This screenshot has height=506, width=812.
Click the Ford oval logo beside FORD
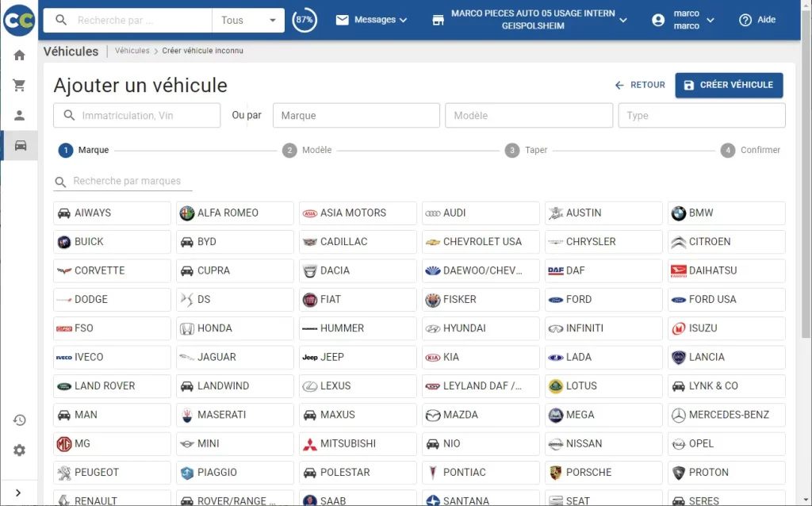point(556,299)
